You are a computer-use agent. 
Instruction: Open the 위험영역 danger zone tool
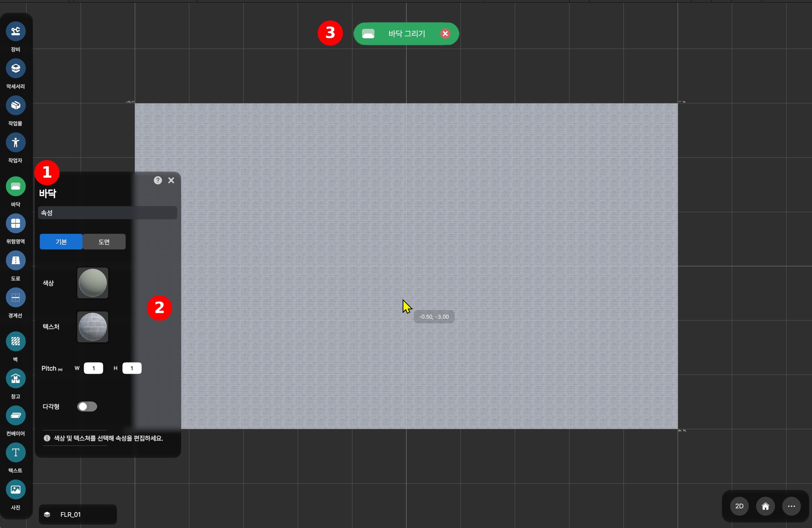coord(15,224)
